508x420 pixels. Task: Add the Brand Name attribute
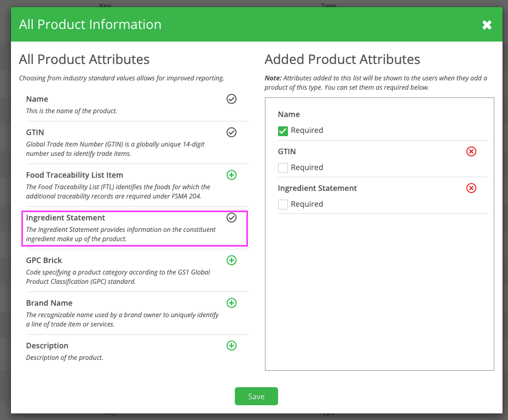tap(232, 303)
